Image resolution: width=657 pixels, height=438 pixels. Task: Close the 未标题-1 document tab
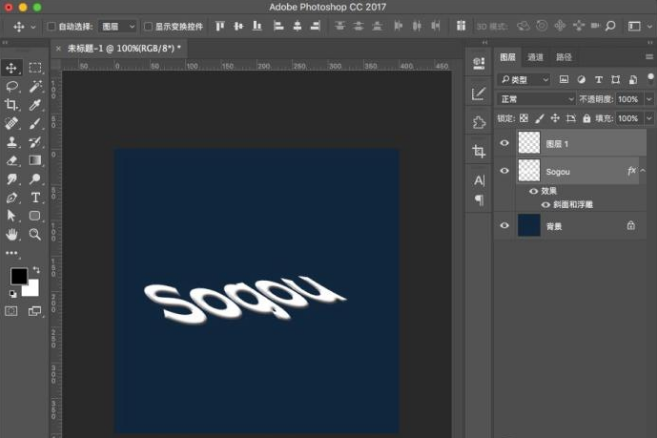click(58, 49)
